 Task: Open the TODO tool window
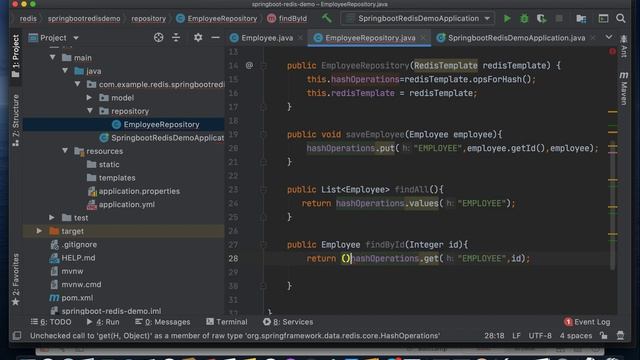51,322
